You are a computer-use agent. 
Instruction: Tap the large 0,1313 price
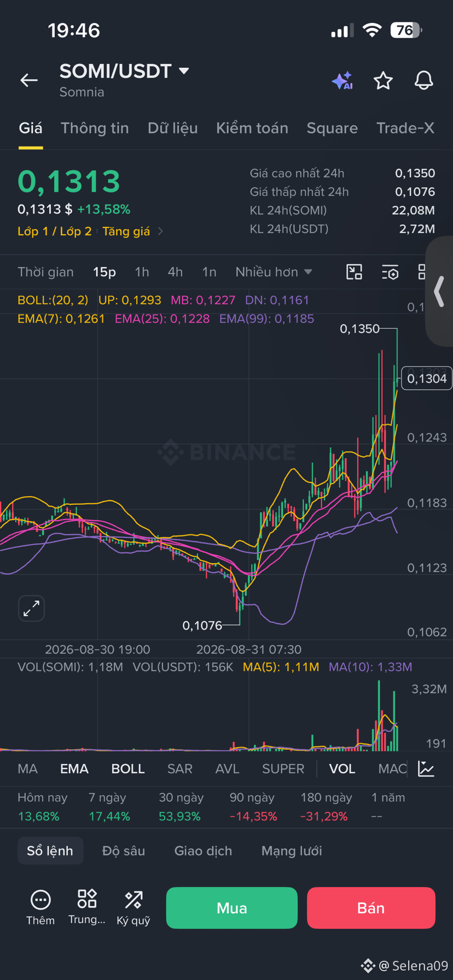coord(69,182)
